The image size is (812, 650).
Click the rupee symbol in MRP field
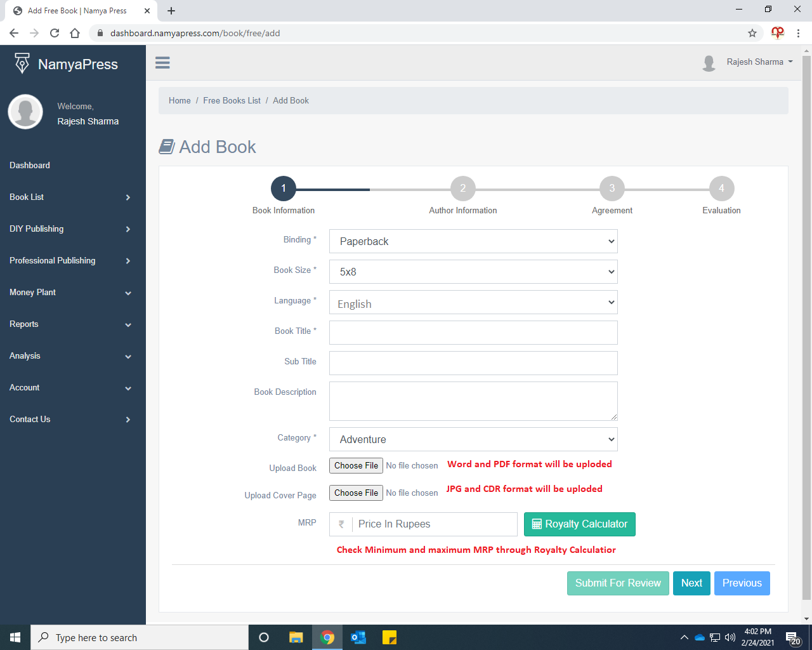(x=341, y=524)
